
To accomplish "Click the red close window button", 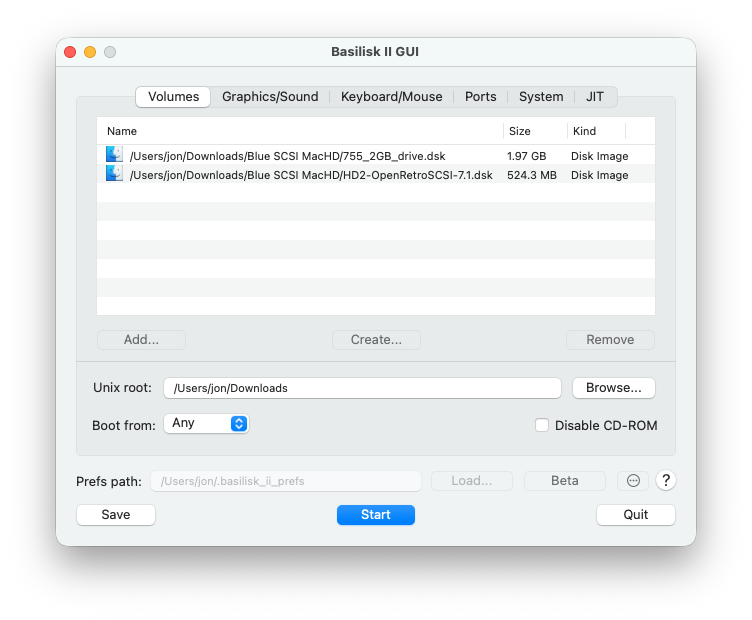I will click(70, 52).
